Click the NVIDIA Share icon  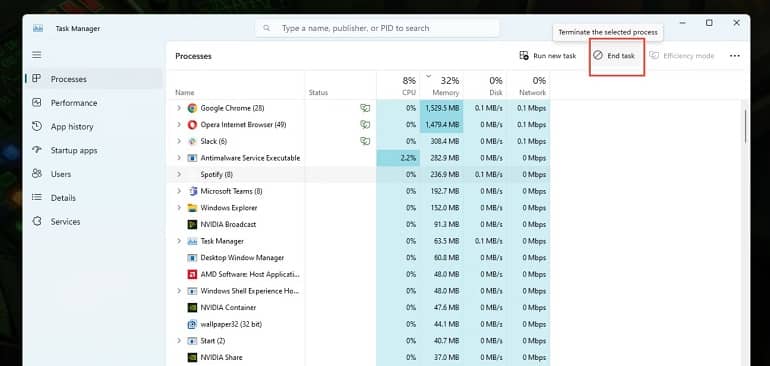(192, 358)
